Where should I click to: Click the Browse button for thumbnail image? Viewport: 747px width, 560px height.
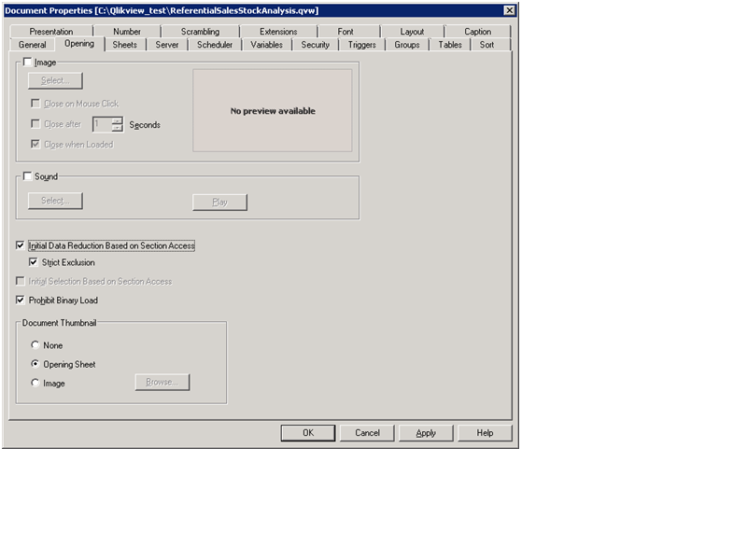[x=162, y=382]
